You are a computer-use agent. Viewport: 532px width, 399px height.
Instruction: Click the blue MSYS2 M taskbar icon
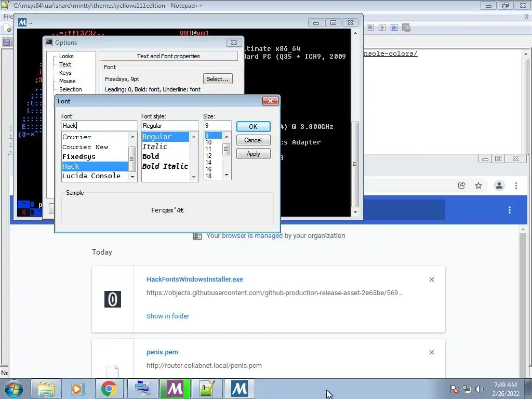click(239, 389)
